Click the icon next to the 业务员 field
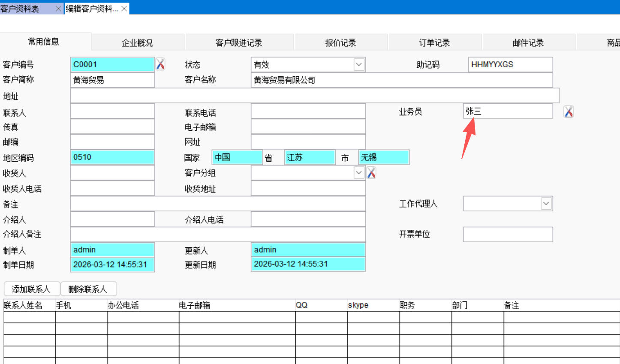Image resolution: width=620 pixels, height=364 pixels. click(568, 111)
